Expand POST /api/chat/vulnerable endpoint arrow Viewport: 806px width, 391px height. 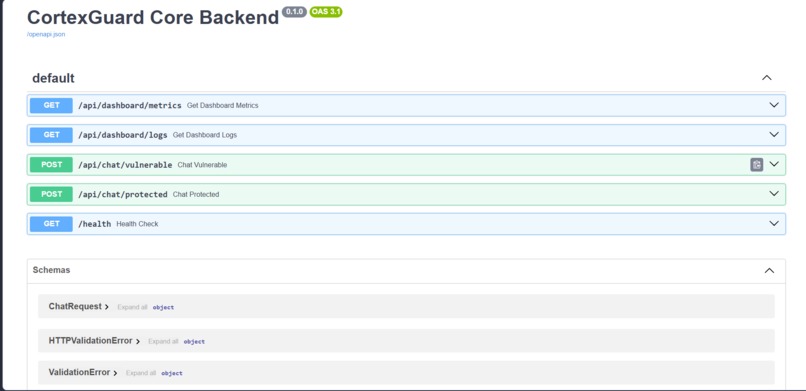(x=774, y=164)
